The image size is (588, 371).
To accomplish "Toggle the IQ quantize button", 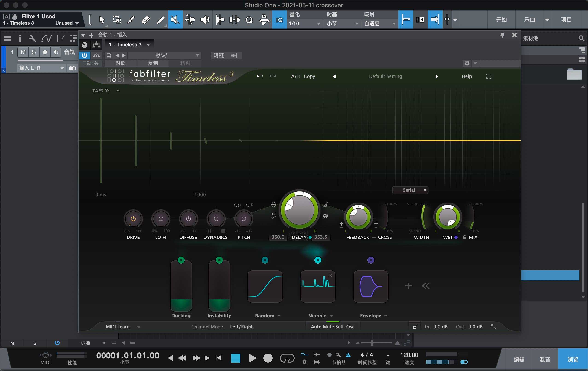I will point(279,20).
